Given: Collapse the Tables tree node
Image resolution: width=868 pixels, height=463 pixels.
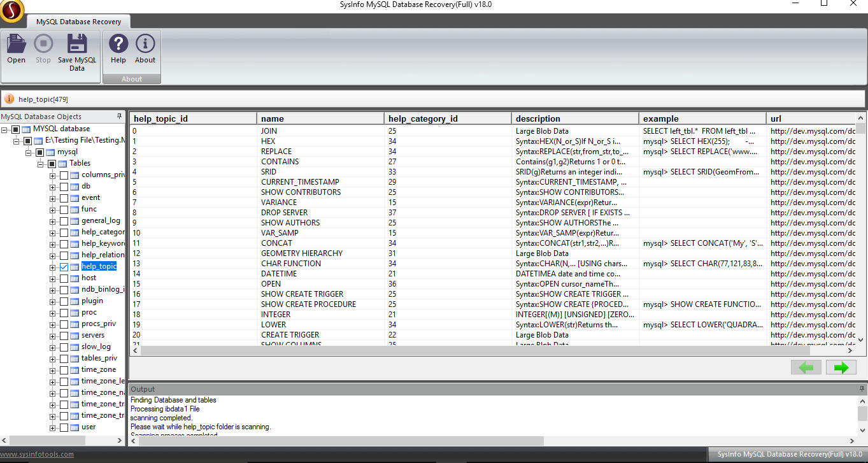Looking at the screenshot, I should click(40, 164).
